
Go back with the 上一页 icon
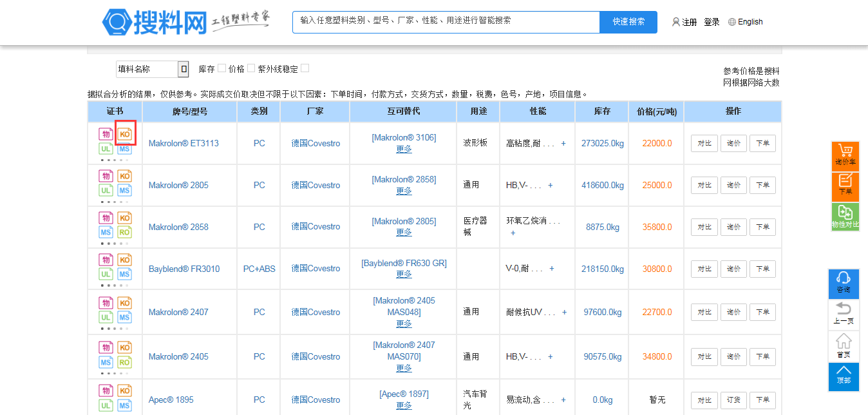tap(843, 314)
